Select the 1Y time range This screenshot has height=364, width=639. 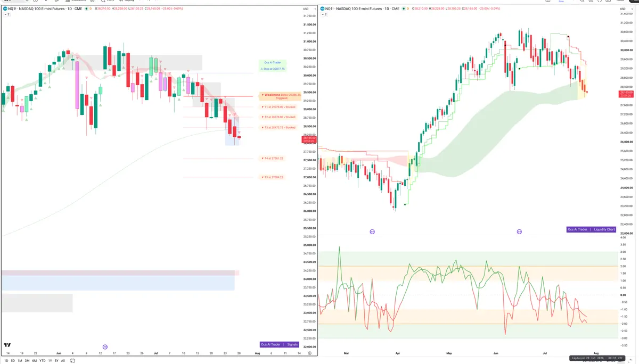(50, 360)
